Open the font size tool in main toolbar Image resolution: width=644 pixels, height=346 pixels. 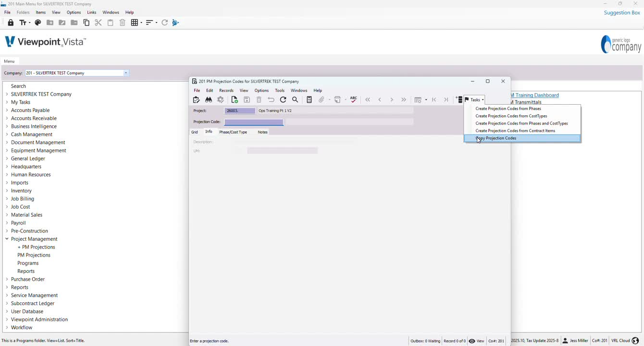coord(24,23)
